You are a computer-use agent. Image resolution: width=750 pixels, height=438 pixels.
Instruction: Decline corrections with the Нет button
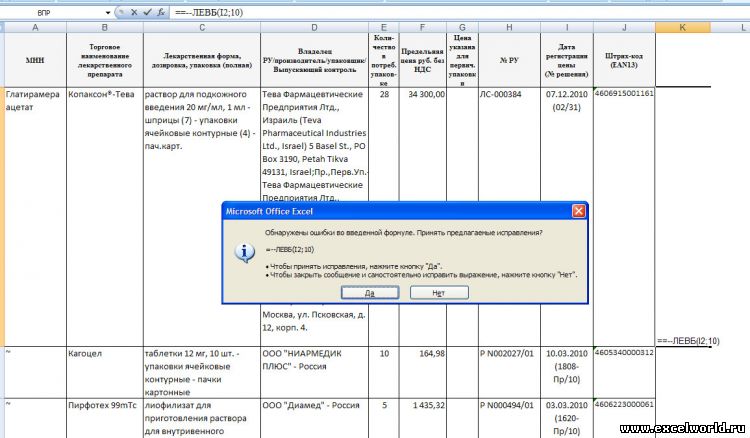click(439, 293)
